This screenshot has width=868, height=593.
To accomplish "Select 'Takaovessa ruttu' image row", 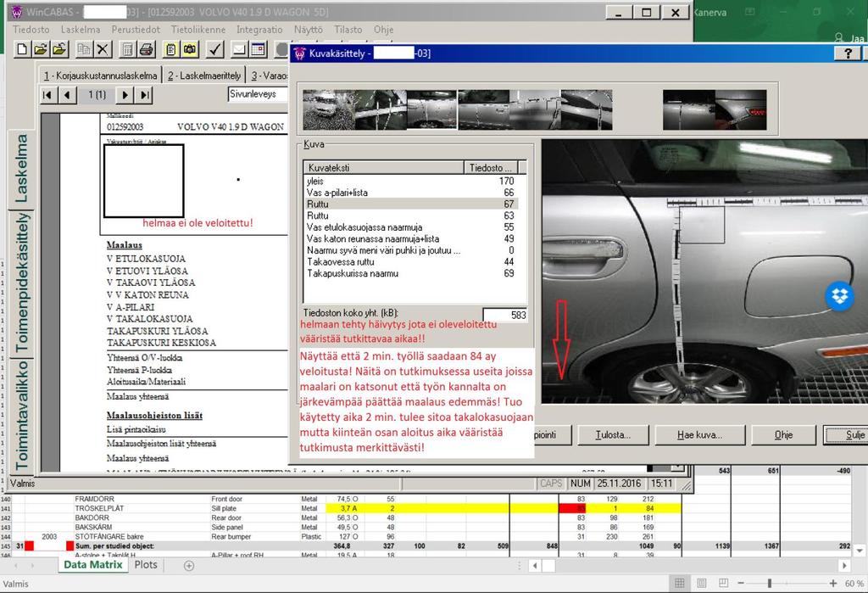I will point(410,261).
